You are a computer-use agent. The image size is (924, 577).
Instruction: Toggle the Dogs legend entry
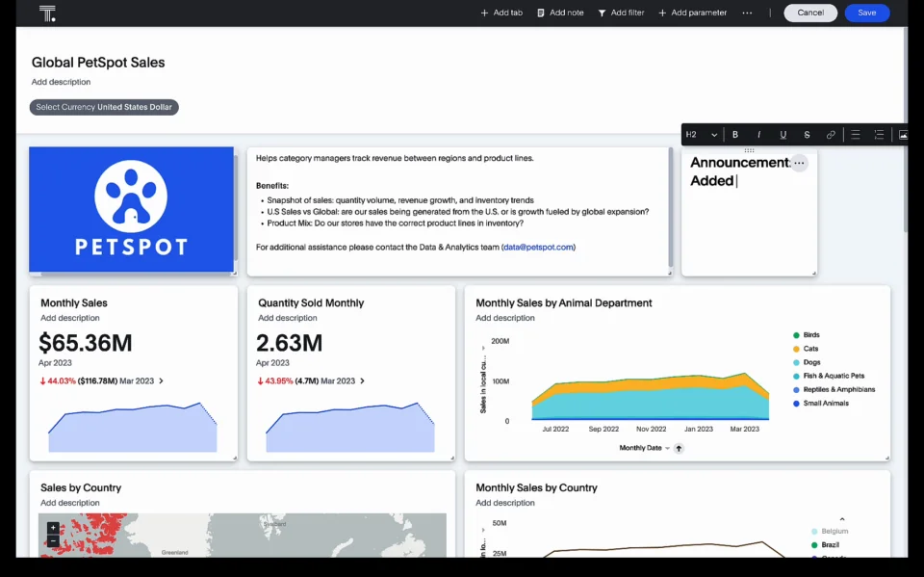click(810, 362)
